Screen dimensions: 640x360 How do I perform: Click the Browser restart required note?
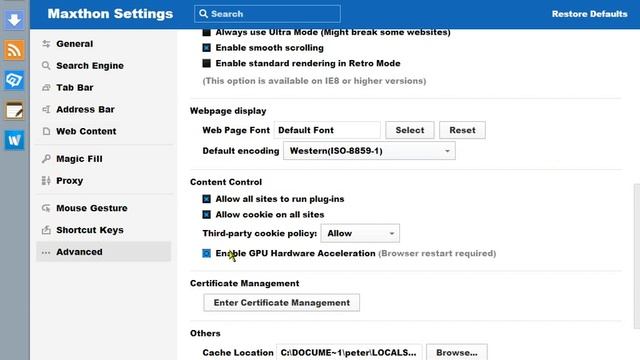(x=437, y=253)
